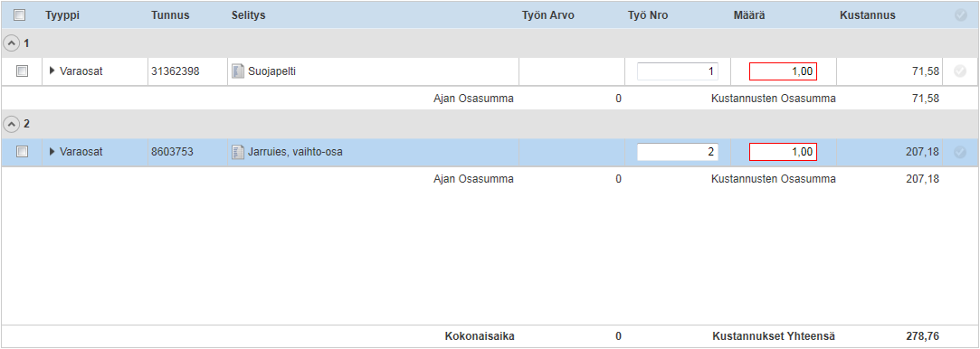
Task: Expand the Varaosat row for part 31362398
Action: click(x=52, y=71)
